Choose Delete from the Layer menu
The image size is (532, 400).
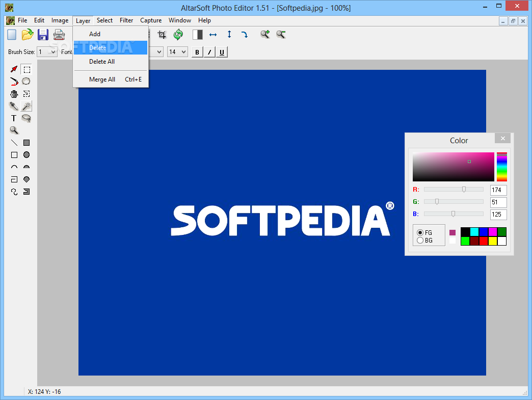(111, 48)
